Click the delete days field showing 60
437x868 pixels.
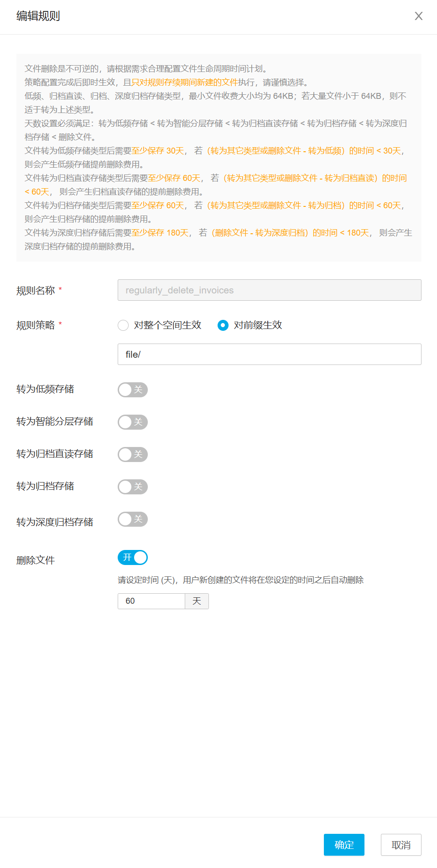151,601
